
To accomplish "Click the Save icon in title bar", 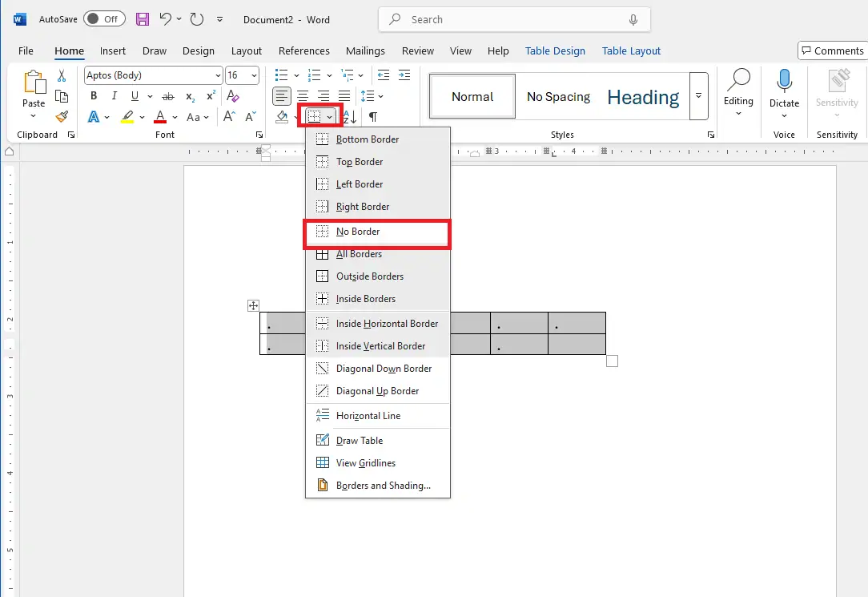I will click(142, 19).
